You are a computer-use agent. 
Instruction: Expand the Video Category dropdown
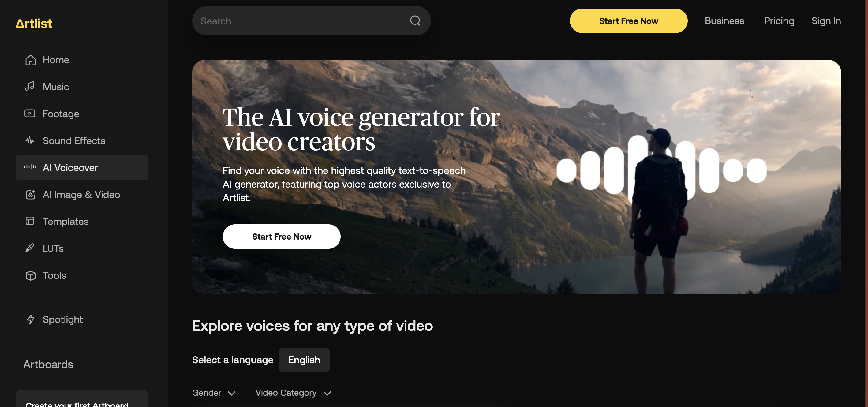coord(293,393)
